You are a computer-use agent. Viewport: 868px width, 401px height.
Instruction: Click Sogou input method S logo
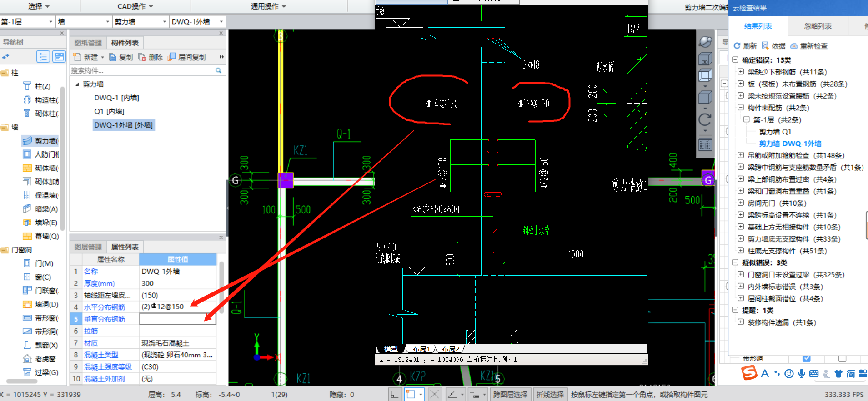click(x=749, y=373)
